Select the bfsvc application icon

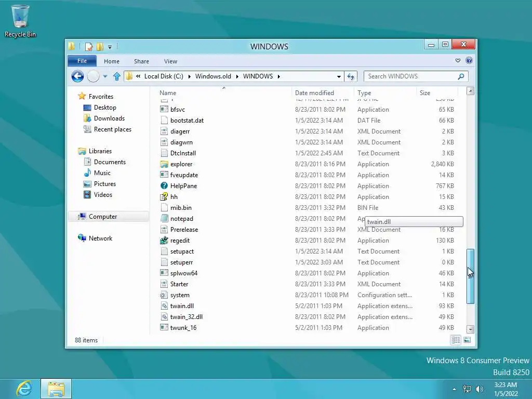pyautogui.click(x=164, y=109)
